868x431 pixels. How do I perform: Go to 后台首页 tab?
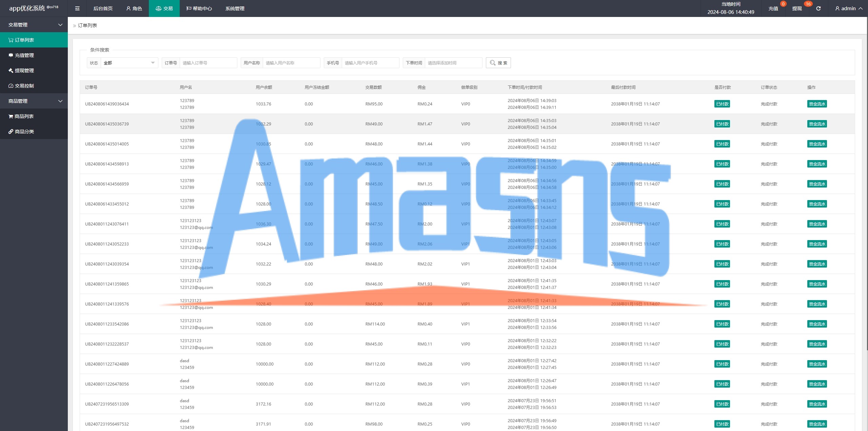(103, 8)
